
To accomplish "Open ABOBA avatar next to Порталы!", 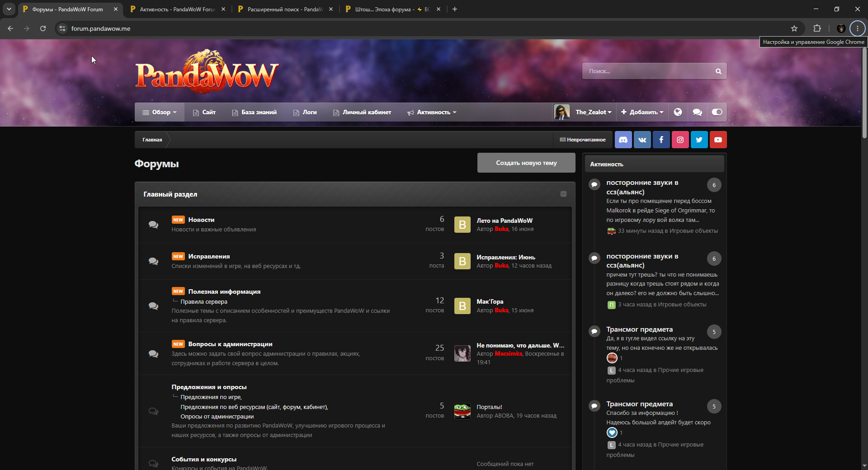I will (462, 411).
